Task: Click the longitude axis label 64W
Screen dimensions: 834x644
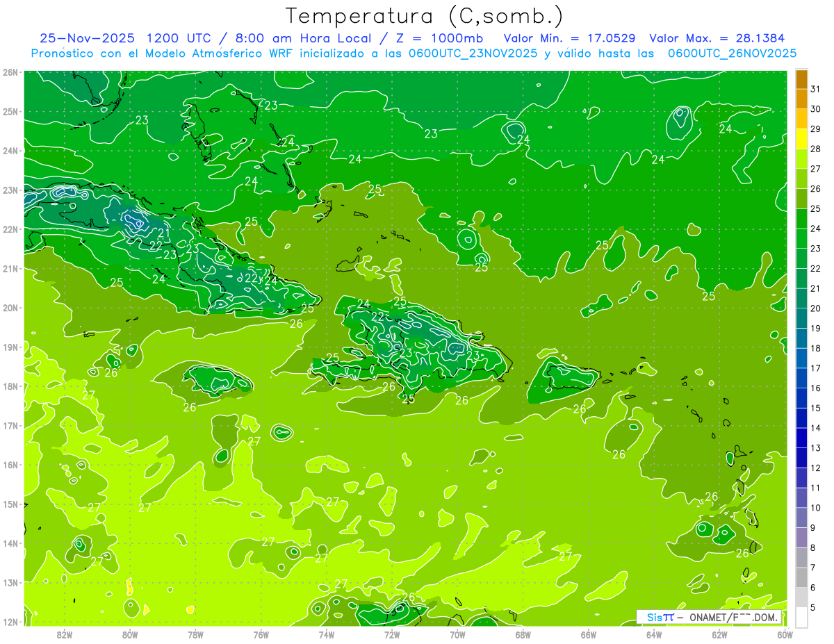Action: [x=653, y=634]
